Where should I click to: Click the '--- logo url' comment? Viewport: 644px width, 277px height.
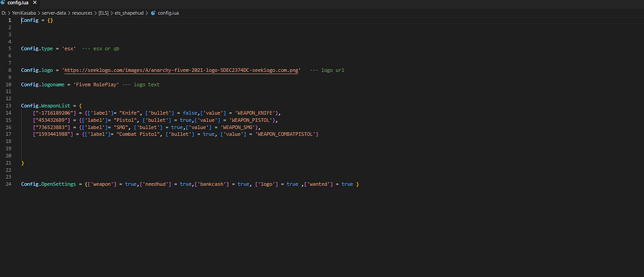click(327, 70)
